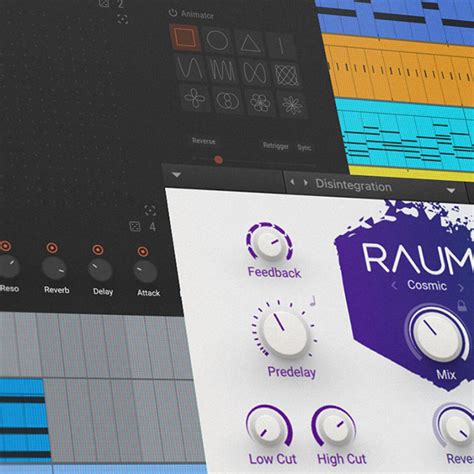Select the circle Animator shape

218,40
